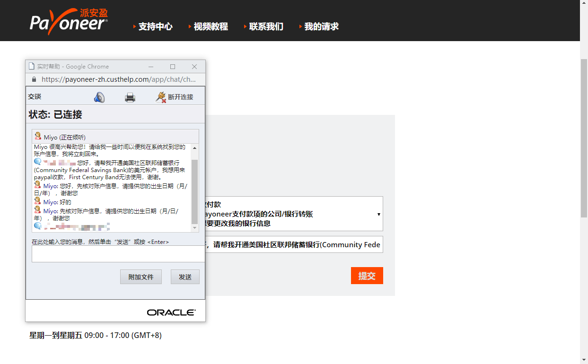Click the 'Miyo 很高兴帮助您' greeting message
Viewport: 588px width, 364px height.
coord(110,150)
